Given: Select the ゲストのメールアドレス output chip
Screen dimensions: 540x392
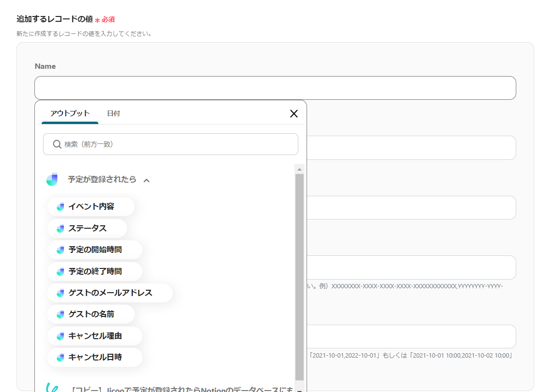Looking at the screenshot, I should coord(110,293).
